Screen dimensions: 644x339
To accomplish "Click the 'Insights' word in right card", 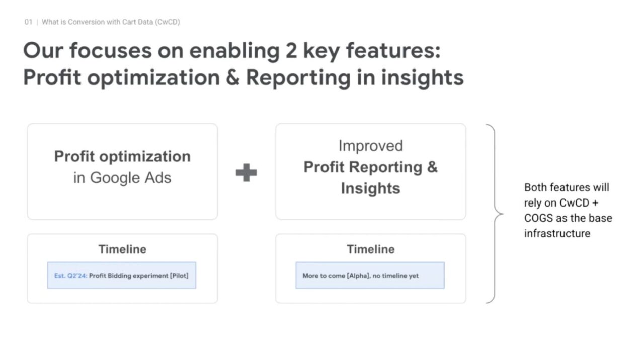I will tap(370, 188).
